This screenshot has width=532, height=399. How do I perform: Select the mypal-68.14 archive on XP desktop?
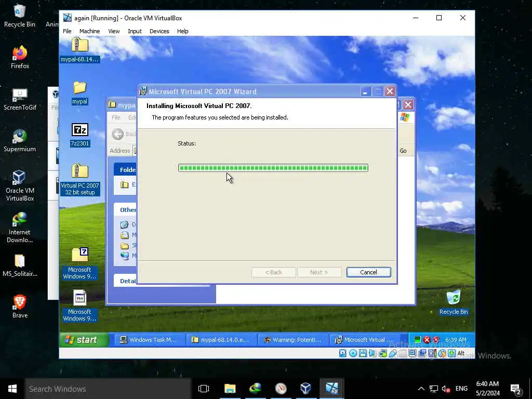tap(79, 50)
